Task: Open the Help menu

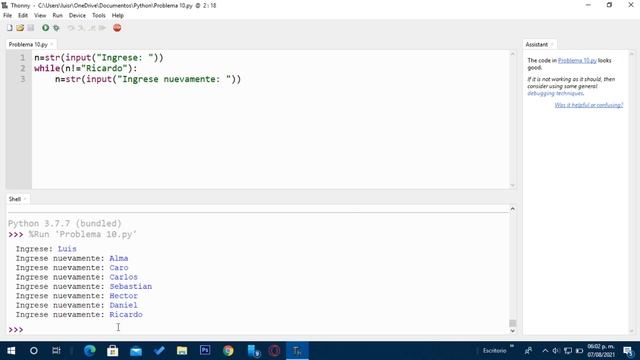Action: pos(118,15)
